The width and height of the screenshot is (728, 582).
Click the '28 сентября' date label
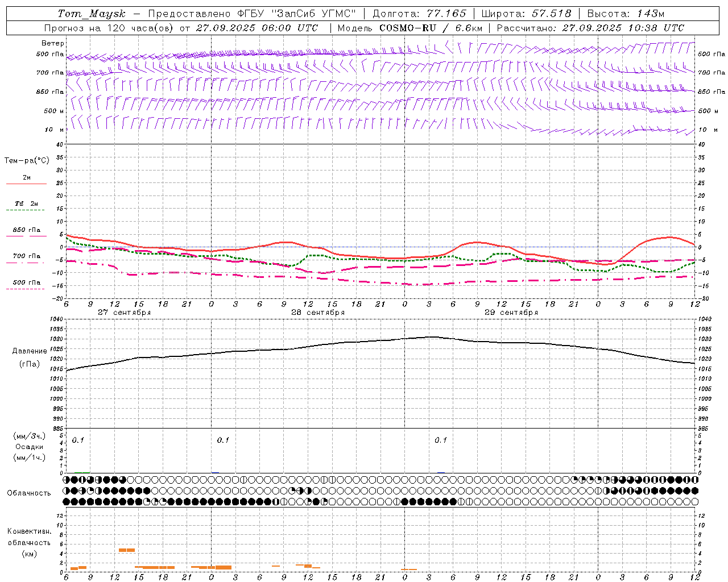[318, 313]
